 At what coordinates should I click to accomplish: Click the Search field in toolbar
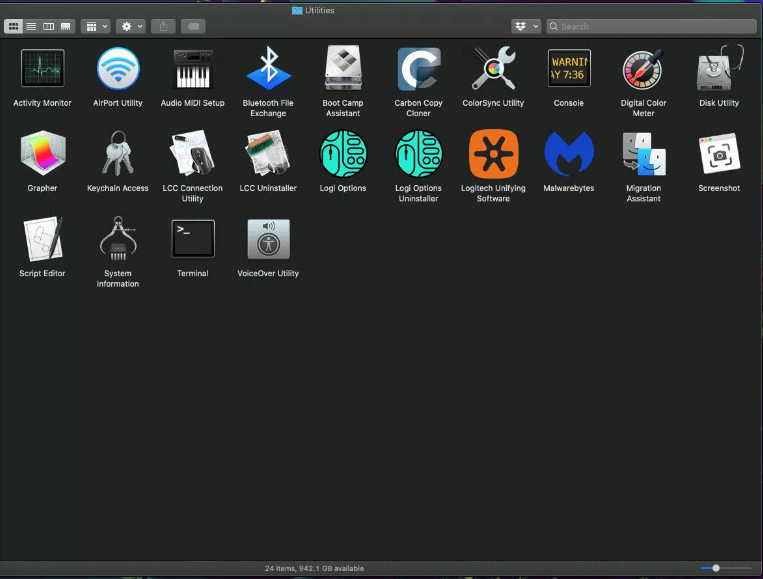(x=652, y=26)
